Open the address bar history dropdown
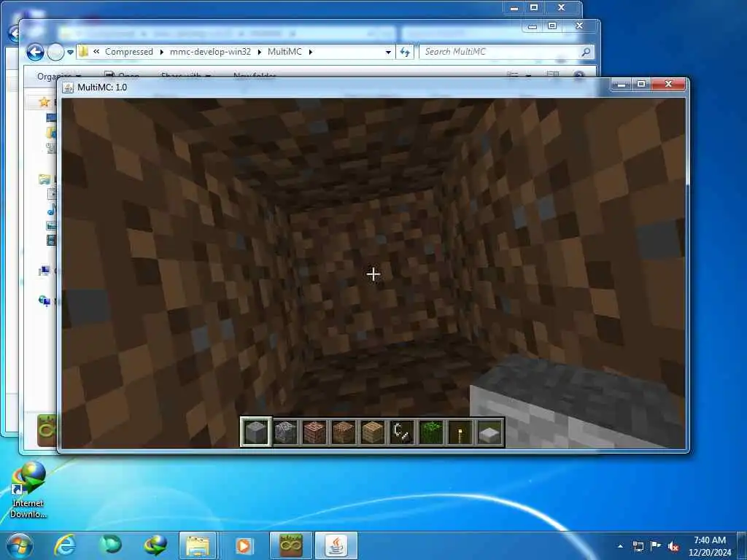 click(388, 52)
